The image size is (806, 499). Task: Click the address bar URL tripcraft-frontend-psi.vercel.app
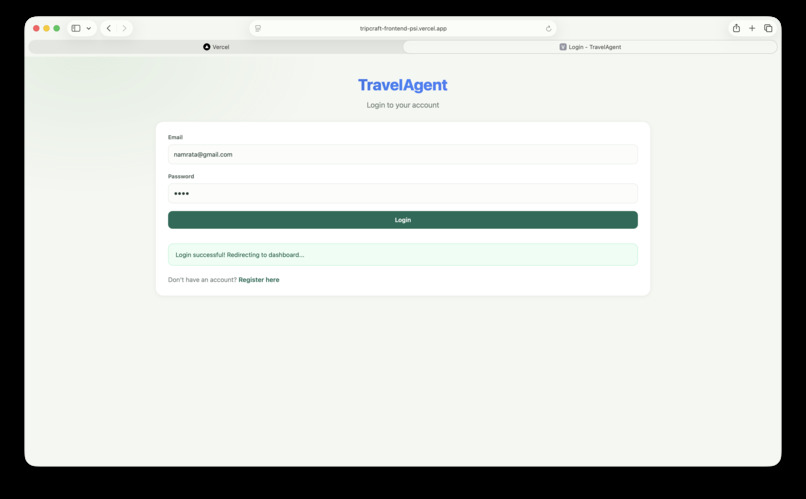(x=403, y=28)
